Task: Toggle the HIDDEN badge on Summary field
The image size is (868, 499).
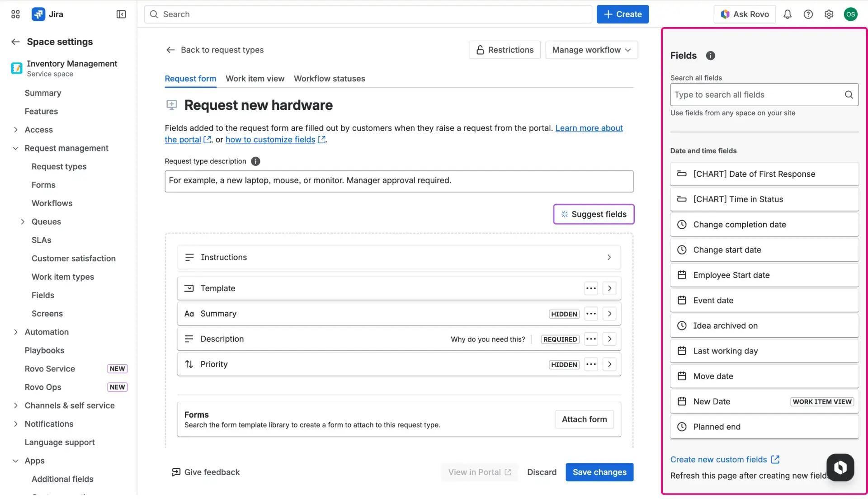Action: [563, 314]
